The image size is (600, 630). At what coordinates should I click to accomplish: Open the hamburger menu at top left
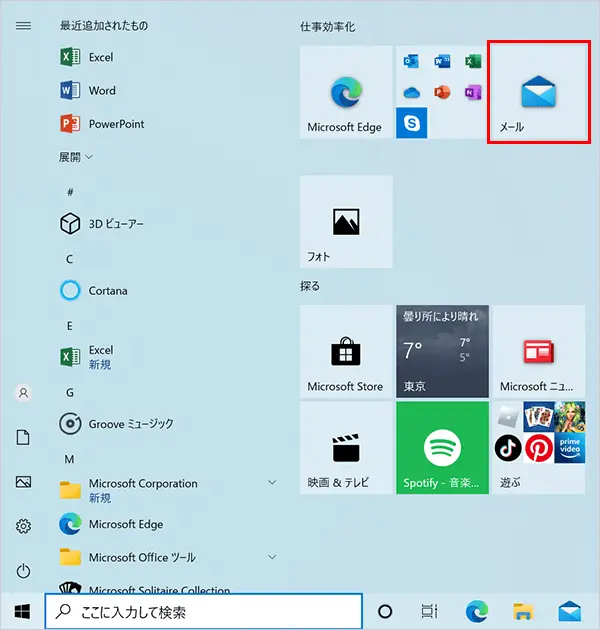point(23,26)
